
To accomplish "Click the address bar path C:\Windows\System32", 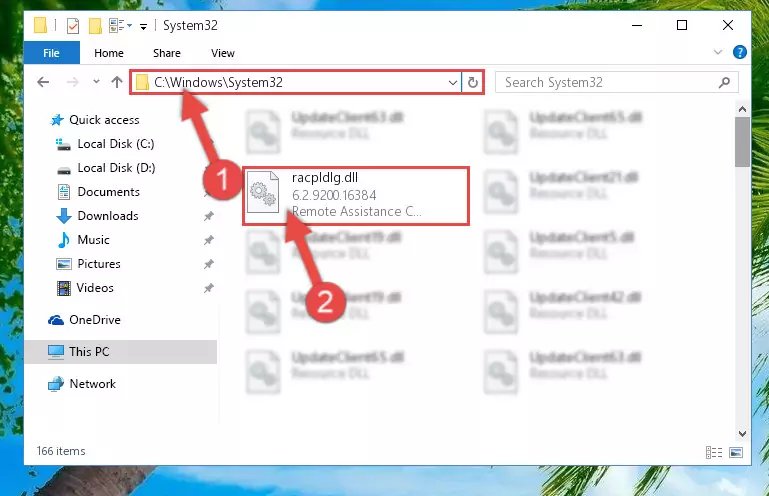I will click(x=218, y=82).
